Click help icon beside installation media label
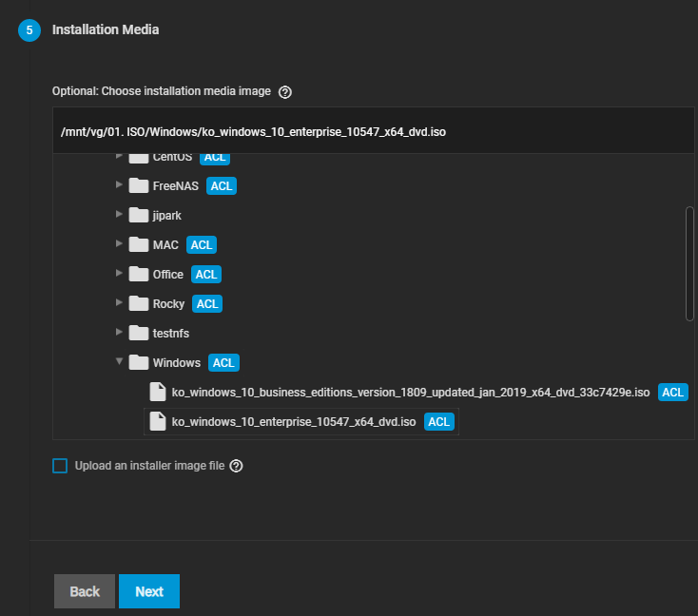 pos(284,92)
